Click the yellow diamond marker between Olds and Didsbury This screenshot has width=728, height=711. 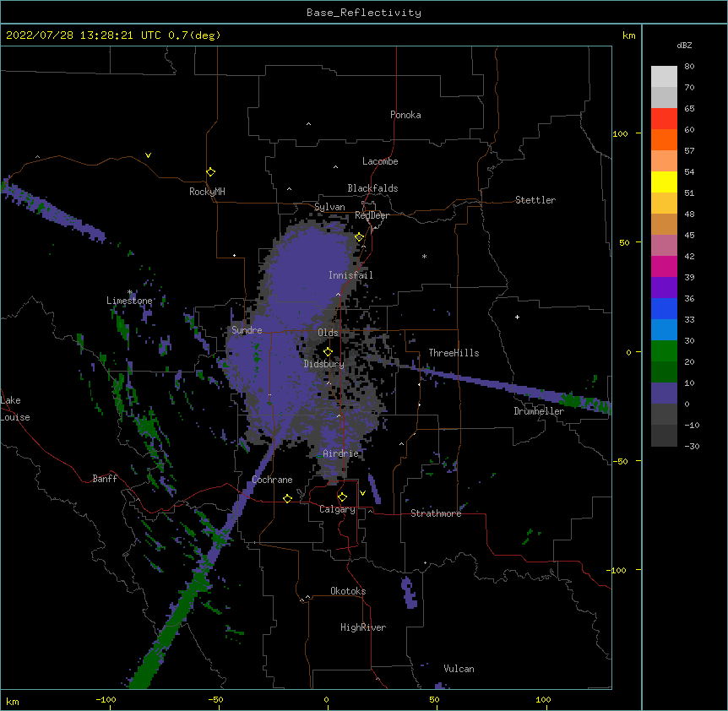[x=328, y=351]
